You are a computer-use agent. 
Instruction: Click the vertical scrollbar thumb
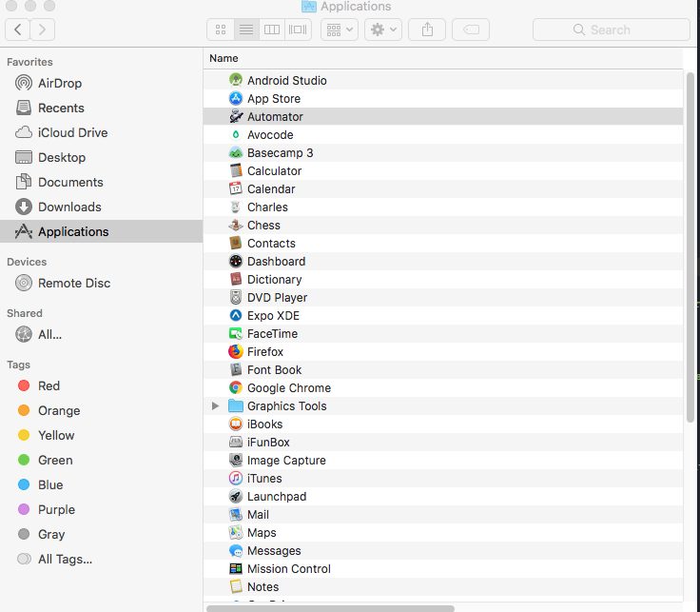[690, 247]
